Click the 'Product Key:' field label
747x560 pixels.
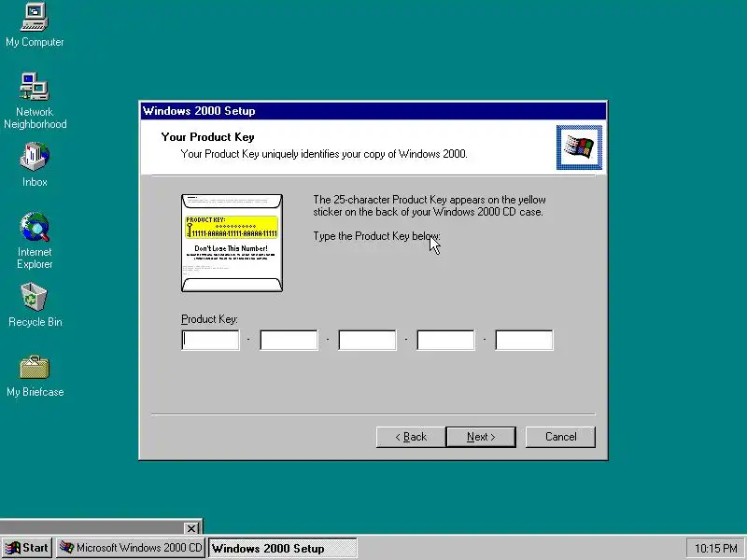[209, 319]
